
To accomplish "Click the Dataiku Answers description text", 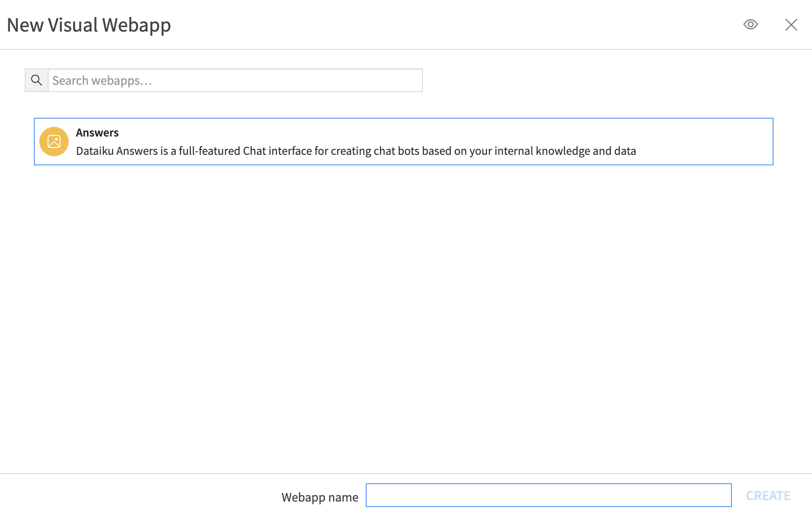I will coord(355,151).
